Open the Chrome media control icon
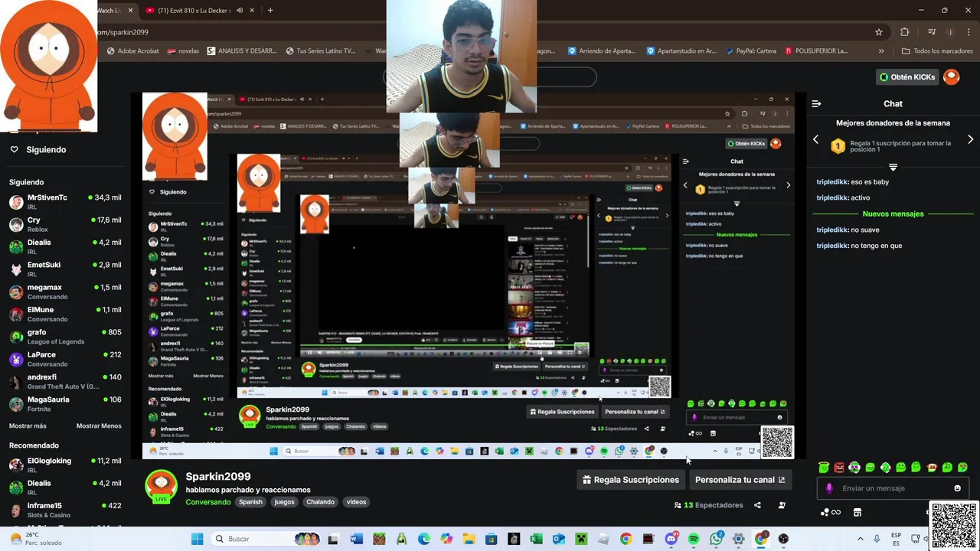Image resolution: width=980 pixels, height=551 pixels. click(932, 32)
